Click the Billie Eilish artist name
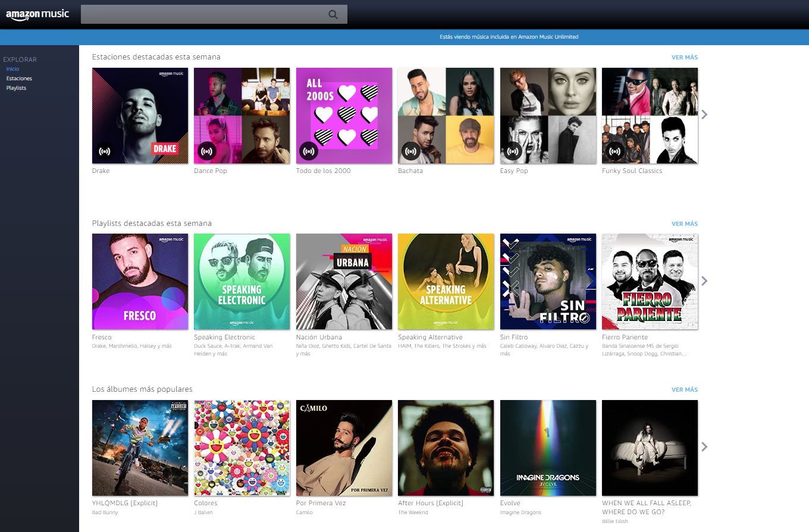 tap(614, 521)
